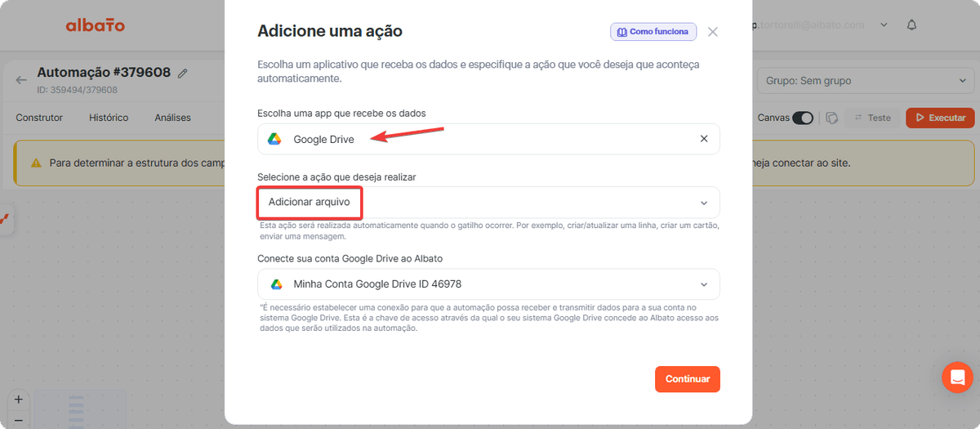
Task: Zoom in with the plus canvas button
Action: tap(18, 400)
